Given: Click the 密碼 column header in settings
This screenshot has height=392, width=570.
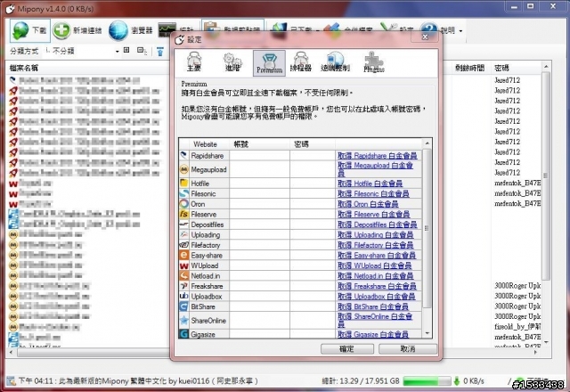Looking at the screenshot, I should 313,144.
